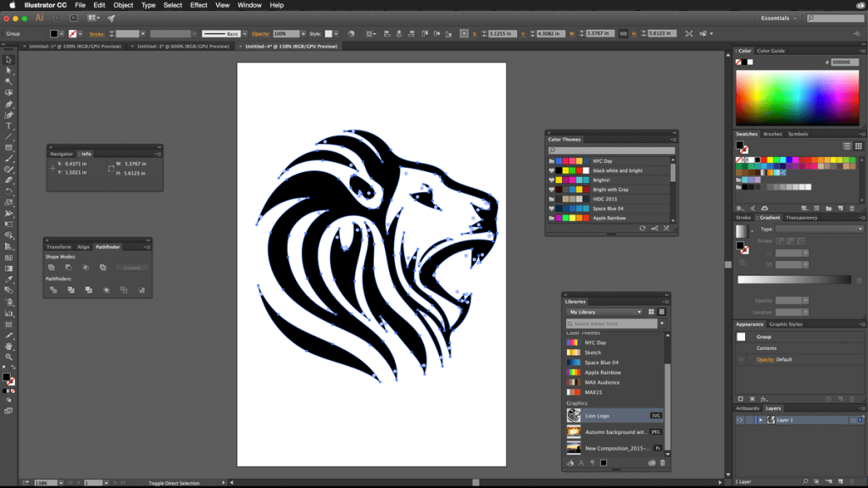Activate the Type tool

click(x=8, y=126)
